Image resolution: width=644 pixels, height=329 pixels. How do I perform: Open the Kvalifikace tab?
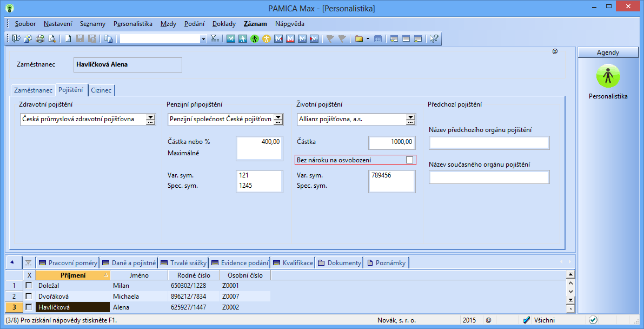[293, 263]
